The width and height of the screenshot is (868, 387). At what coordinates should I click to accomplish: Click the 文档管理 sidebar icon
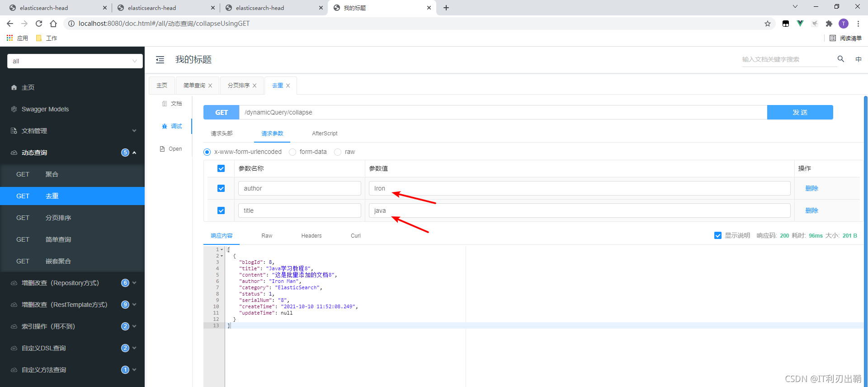pyautogui.click(x=14, y=131)
